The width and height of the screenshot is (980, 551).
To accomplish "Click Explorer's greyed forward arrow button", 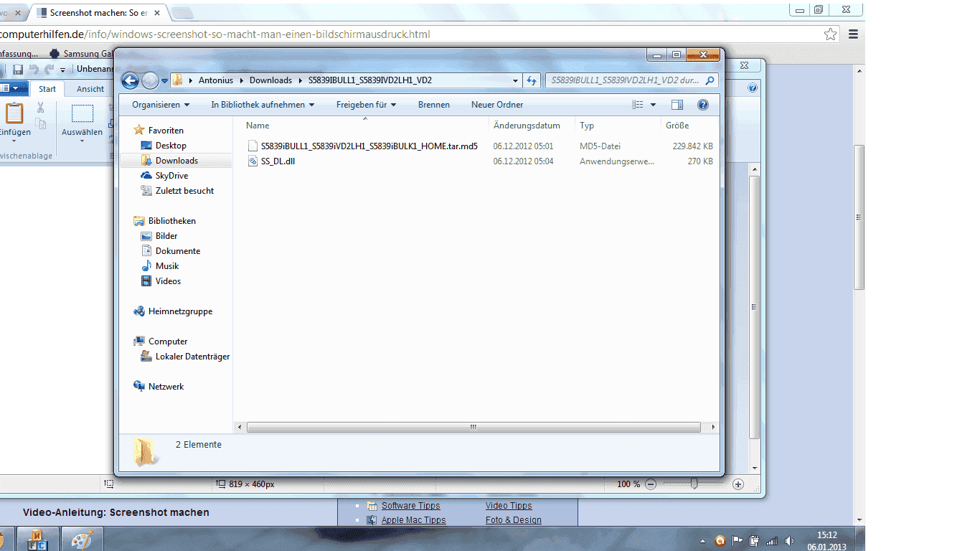I will pos(150,80).
